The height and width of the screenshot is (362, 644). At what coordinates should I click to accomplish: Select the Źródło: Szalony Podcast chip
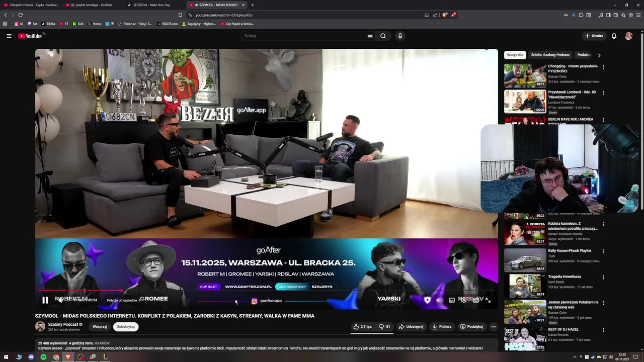pos(550,55)
